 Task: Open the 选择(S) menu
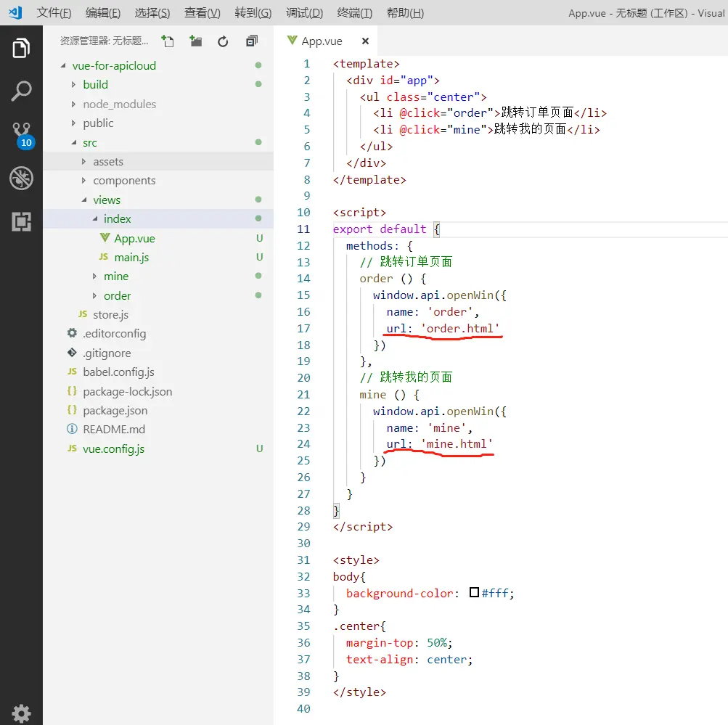[x=152, y=12]
